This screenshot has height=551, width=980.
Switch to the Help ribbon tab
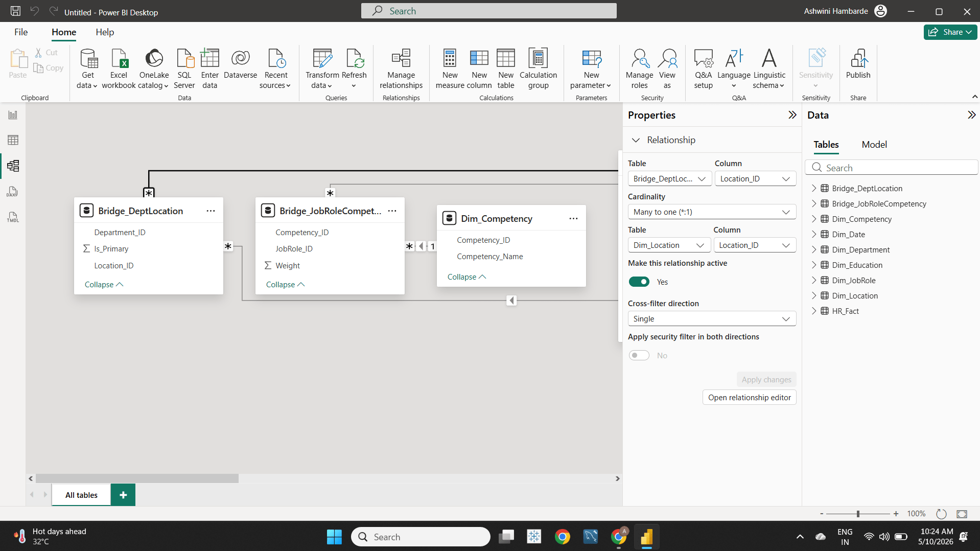click(x=105, y=32)
